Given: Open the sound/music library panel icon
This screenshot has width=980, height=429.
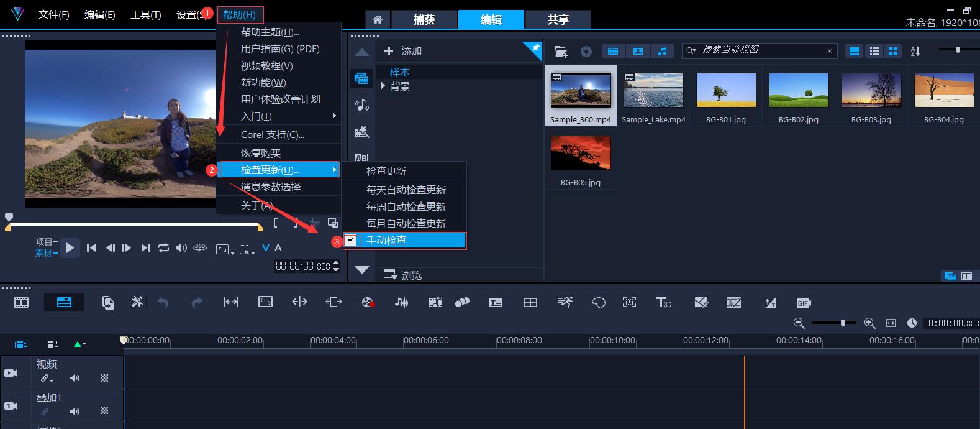Looking at the screenshot, I should point(361,104).
